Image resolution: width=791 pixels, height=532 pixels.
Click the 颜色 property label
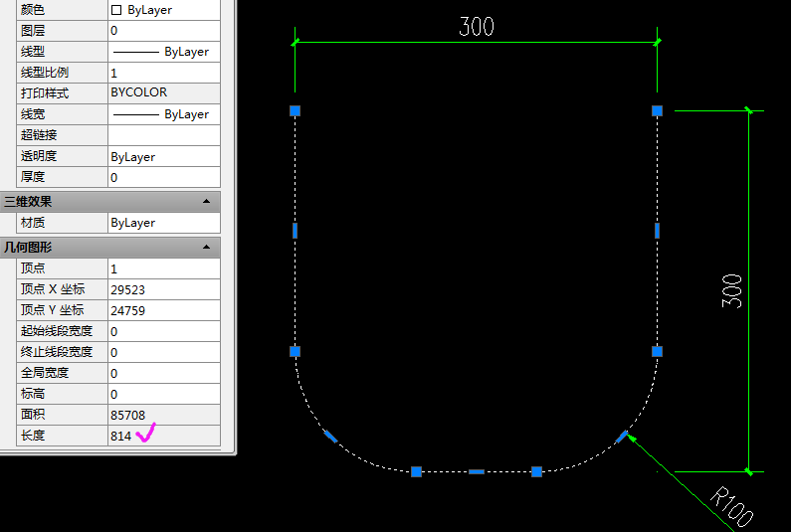pos(33,10)
